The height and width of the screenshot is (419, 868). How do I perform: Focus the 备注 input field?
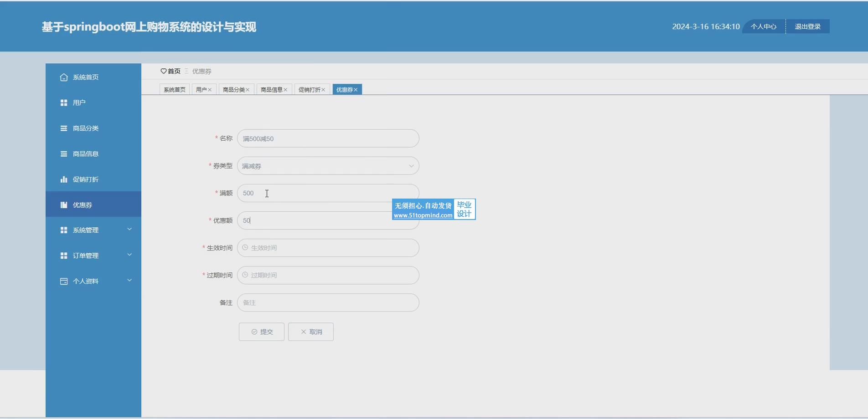point(328,302)
